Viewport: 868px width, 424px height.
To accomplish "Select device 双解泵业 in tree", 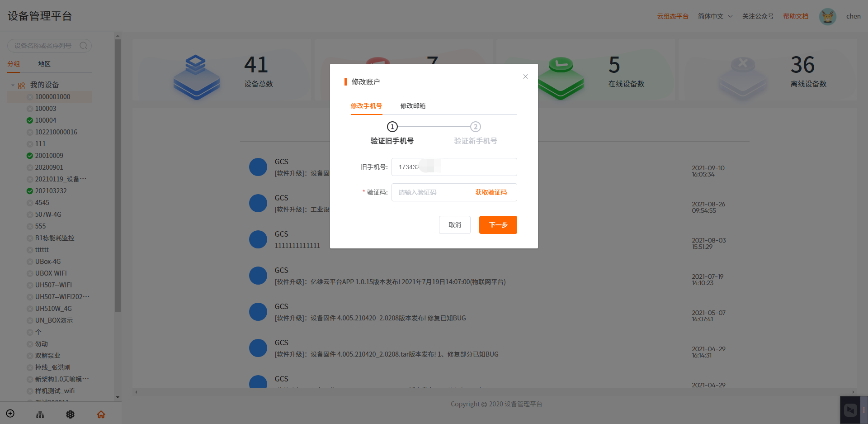I will pyautogui.click(x=47, y=356).
